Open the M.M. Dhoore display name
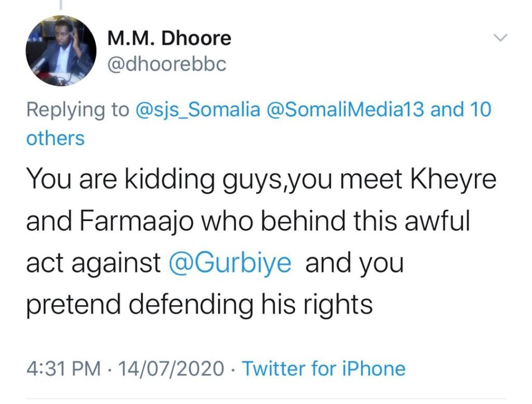 [x=169, y=38]
